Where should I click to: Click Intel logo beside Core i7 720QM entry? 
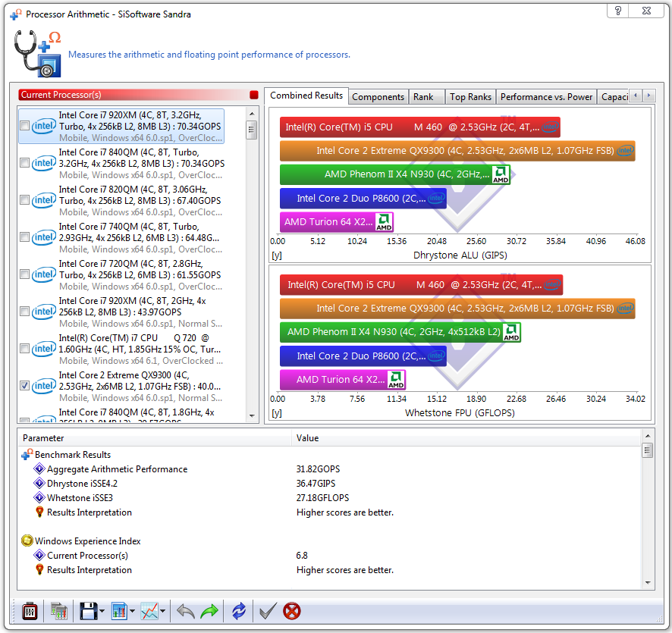pos(44,274)
